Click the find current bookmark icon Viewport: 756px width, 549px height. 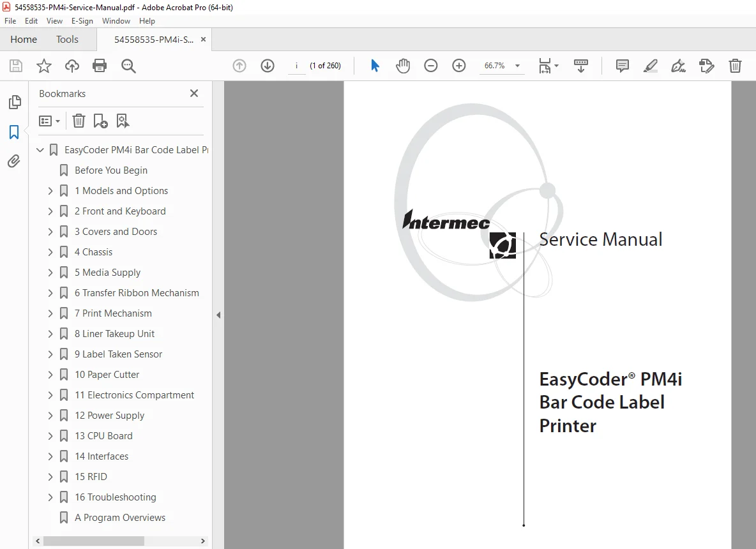click(x=123, y=121)
